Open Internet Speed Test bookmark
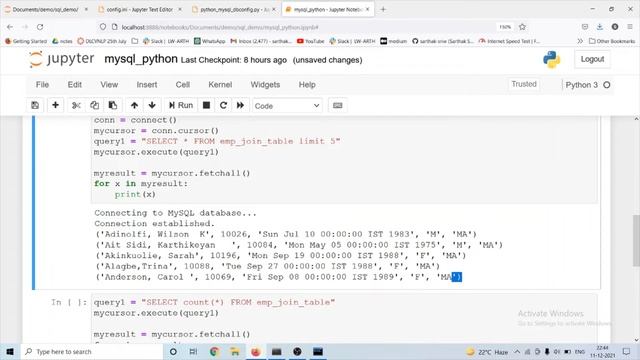 pyautogui.click(x=509, y=41)
